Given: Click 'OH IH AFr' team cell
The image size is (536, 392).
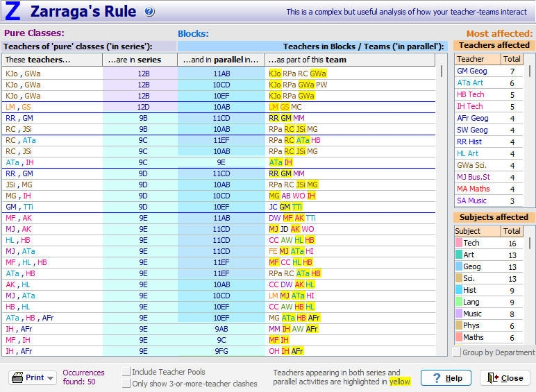Looking at the screenshot, I should pos(350,351).
